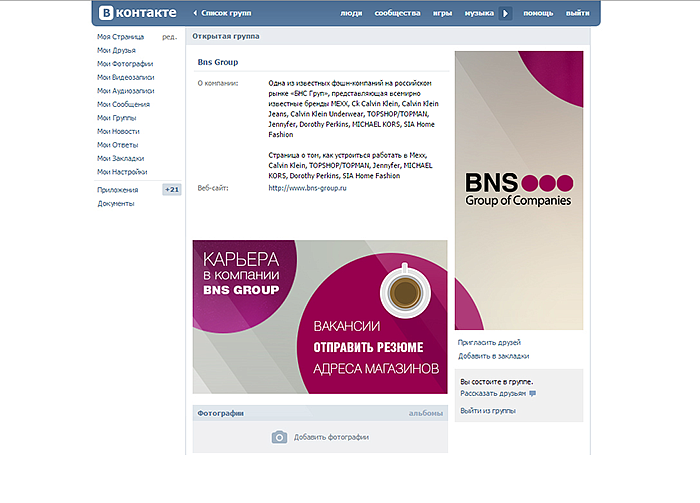
Task: Click the Вы состоите в группе text
Action: pyautogui.click(x=496, y=382)
